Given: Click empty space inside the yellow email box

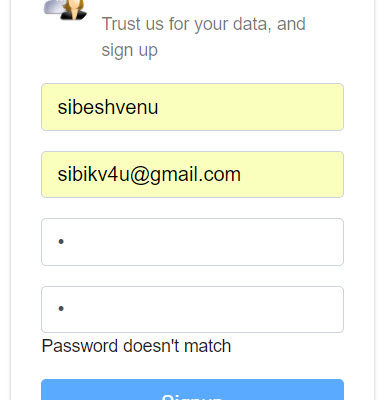Looking at the screenshot, I should (x=293, y=175).
